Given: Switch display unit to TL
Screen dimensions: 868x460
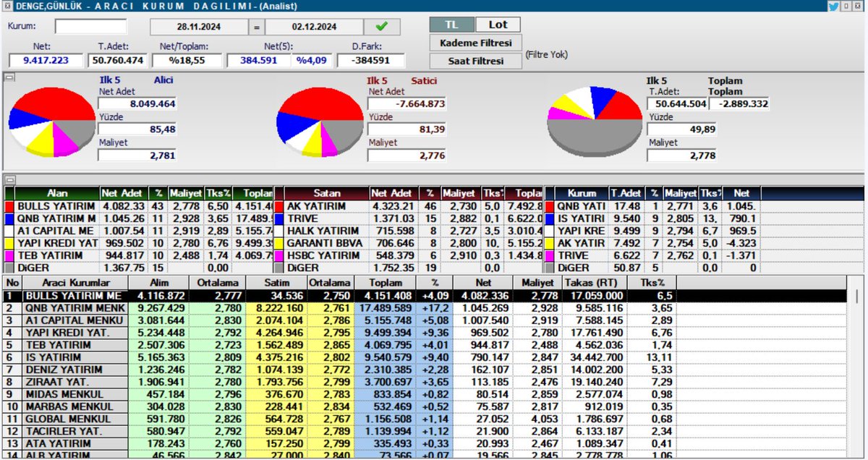Looking at the screenshot, I should [451, 25].
